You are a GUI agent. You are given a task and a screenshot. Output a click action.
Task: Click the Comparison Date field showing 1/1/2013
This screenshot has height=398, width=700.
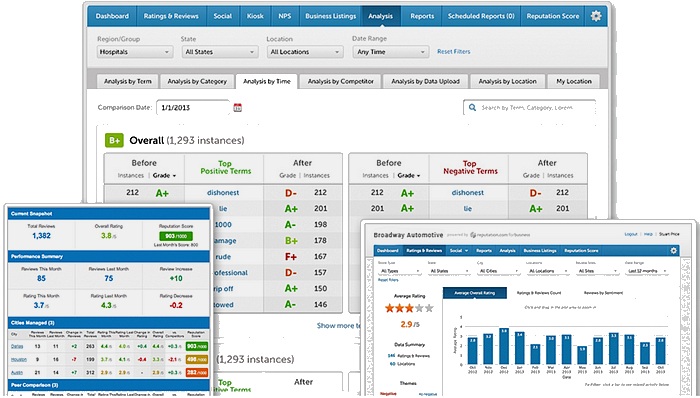click(192, 108)
